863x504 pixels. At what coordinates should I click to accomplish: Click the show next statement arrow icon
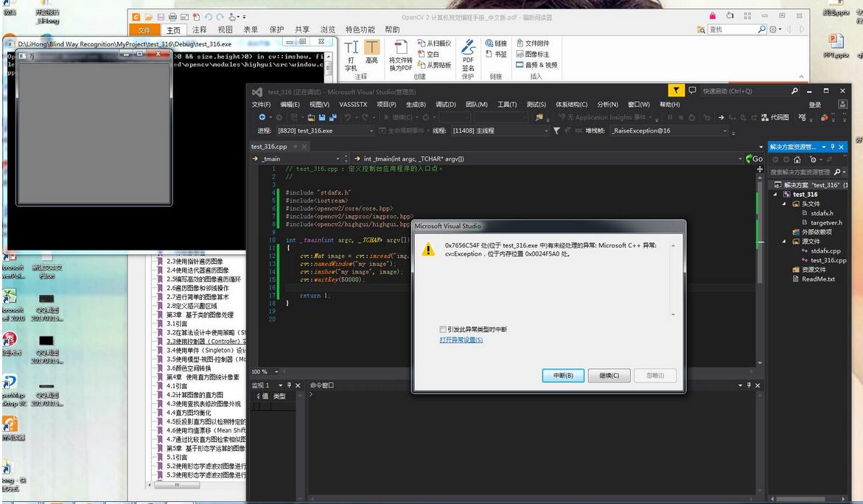[721, 117]
